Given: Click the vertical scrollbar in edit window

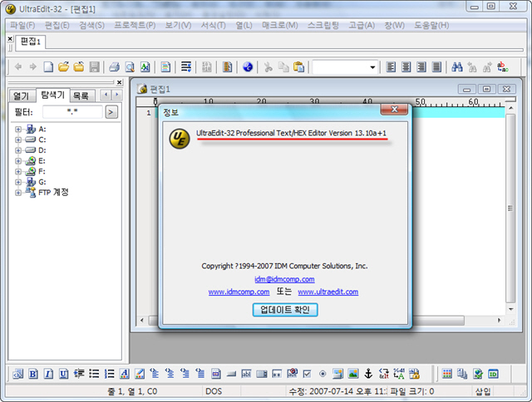Looking at the screenshot, I should (510, 208).
